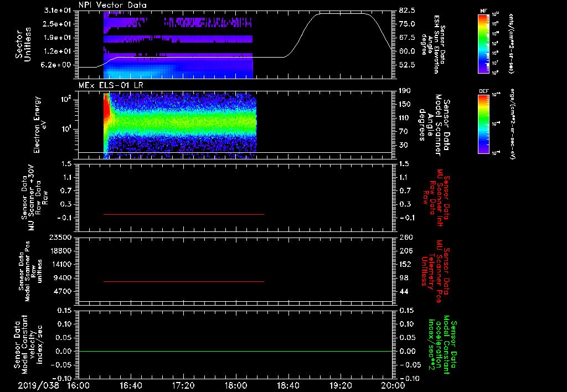Click the "Electron Energy eV" axis title
567x392 pixels.
40,125
